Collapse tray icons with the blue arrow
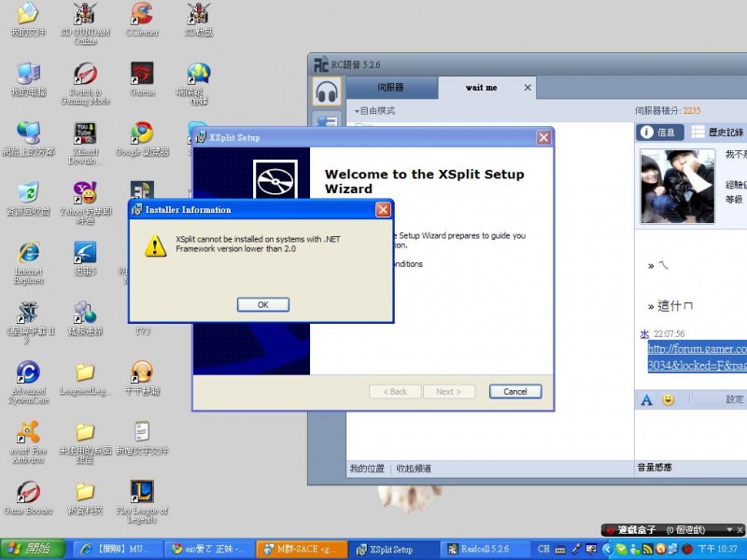 pyautogui.click(x=608, y=549)
